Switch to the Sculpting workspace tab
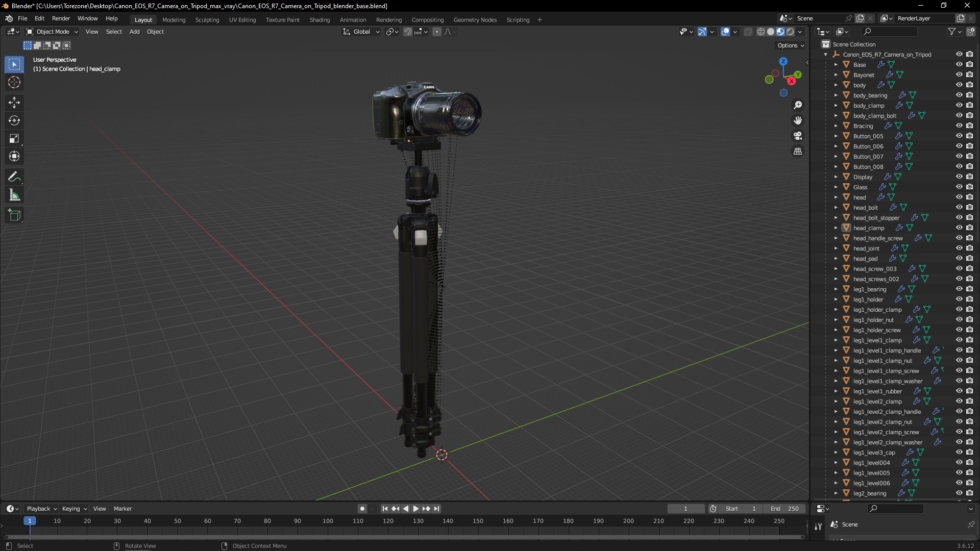Image resolution: width=980 pixels, height=551 pixels. coord(207,20)
